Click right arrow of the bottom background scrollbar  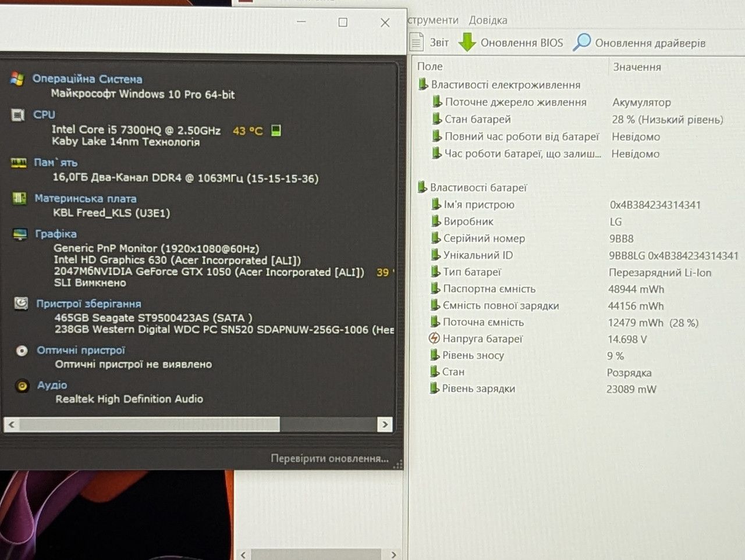(393, 555)
